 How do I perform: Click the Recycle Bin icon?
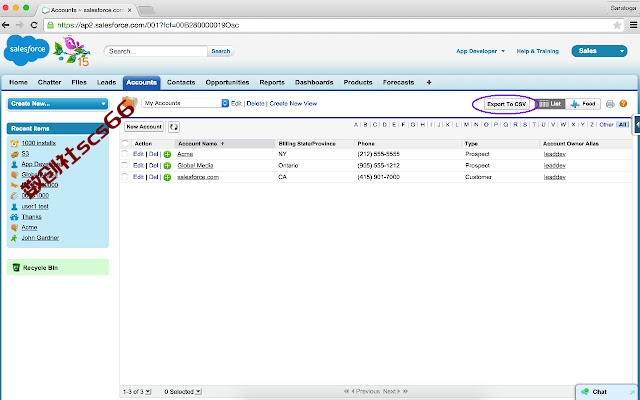click(x=16, y=268)
